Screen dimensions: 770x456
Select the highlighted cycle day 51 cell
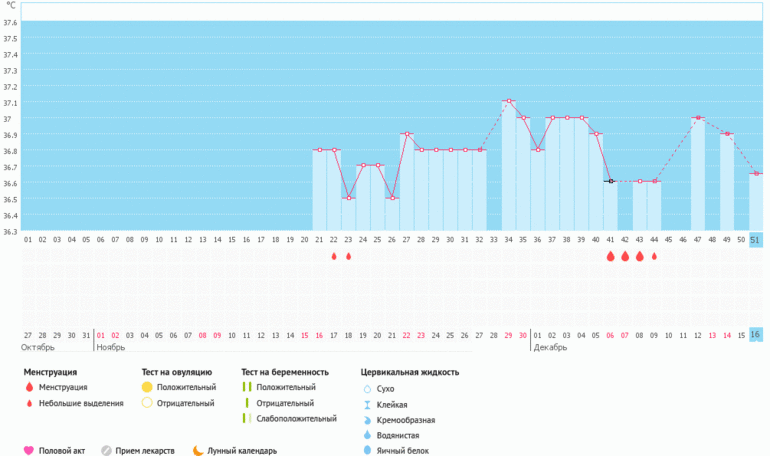755,240
